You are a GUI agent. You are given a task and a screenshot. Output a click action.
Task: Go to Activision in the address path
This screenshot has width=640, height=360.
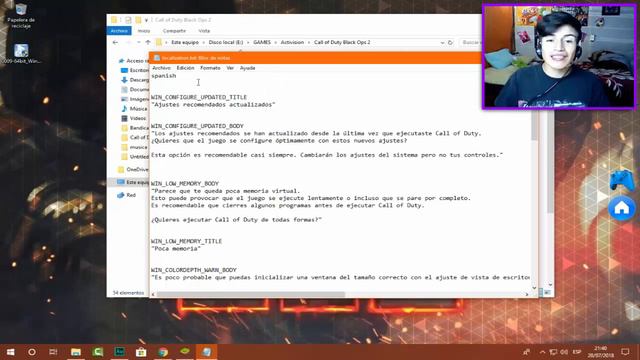[x=292, y=42]
